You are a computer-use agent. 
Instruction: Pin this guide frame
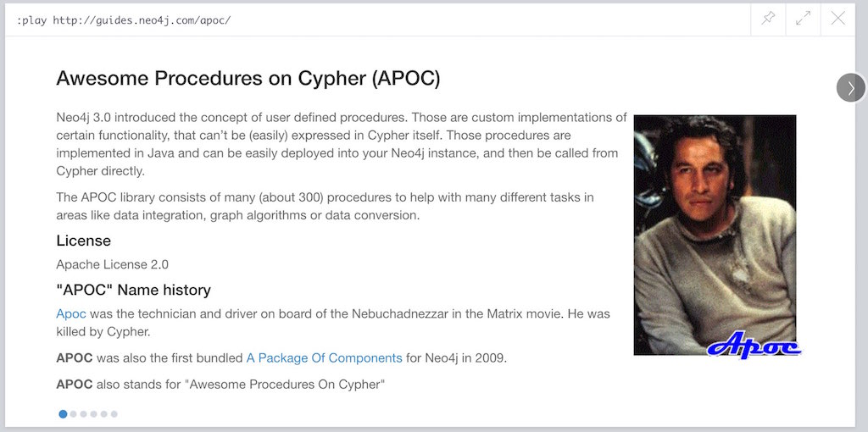[x=768, y=19]
